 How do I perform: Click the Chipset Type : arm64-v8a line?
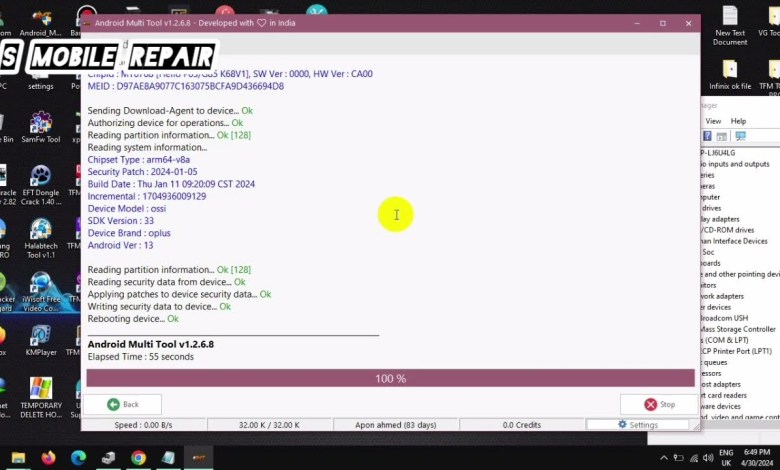[139, 160]
